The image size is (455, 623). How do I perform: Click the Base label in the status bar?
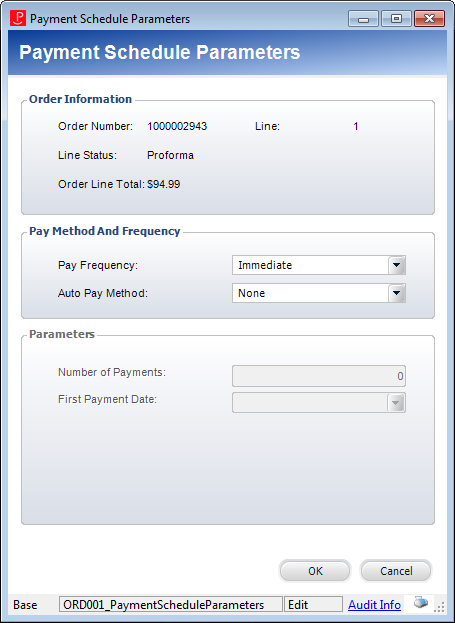point(25,605)
